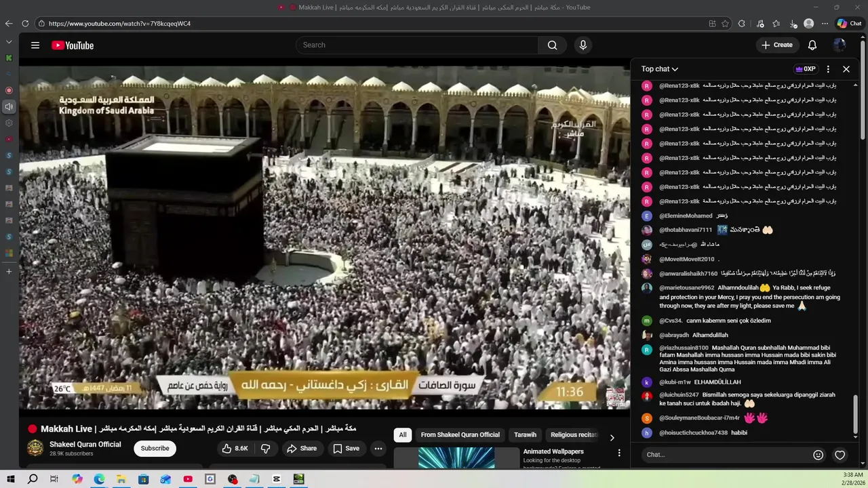This screenshot has height=488, width=868.
Task: Open the favorites collection icon
Action: [776, 23]
